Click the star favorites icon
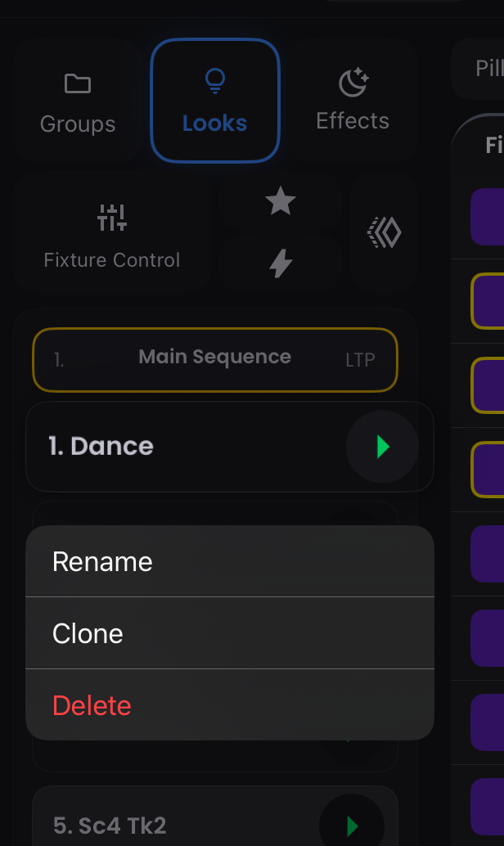This screenshot has height=846, width=504. (281, 201)
